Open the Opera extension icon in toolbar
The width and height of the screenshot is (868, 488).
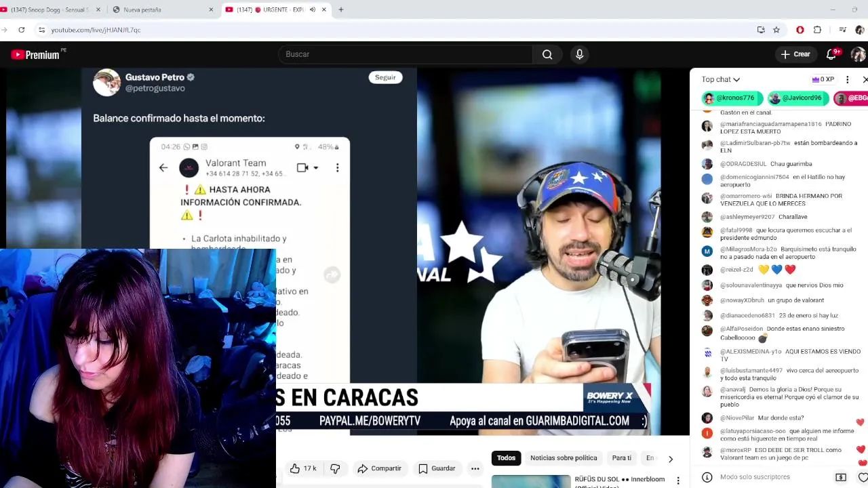point(800,30)
